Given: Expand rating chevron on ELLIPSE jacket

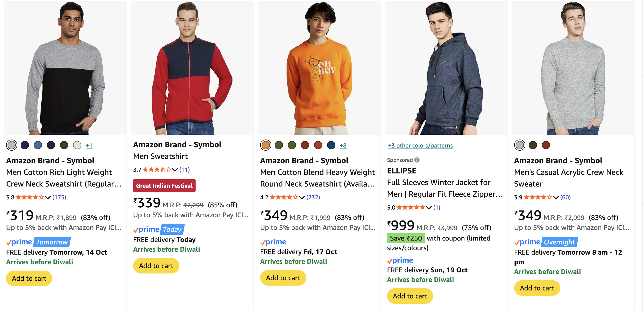Looking at the screenshot, I should 429,208.
